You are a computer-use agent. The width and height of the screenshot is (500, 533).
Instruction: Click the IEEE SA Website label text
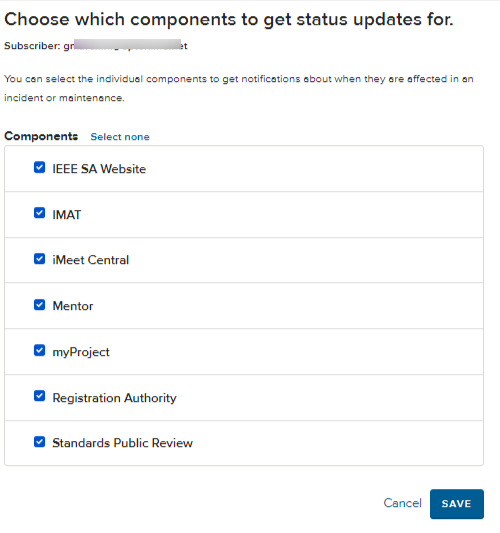pos(99,169)
